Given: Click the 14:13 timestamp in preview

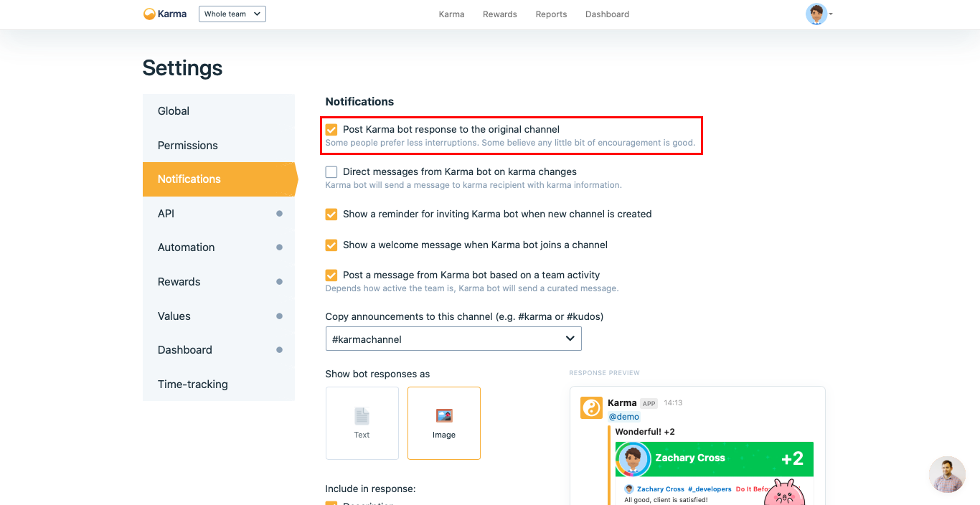Looking at the screenshot, I should pos(673,403).
